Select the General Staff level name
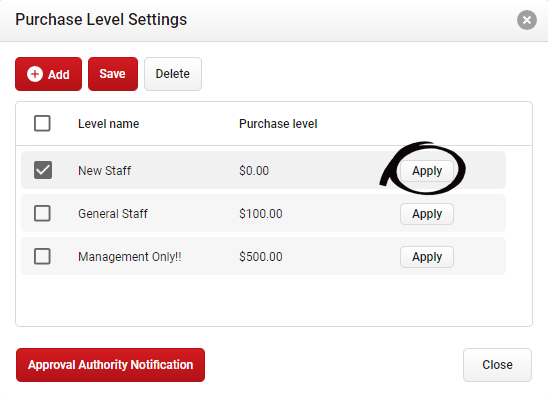Image resolution: width=548 pixels, height=398 pixels. [x=113, y=214]
